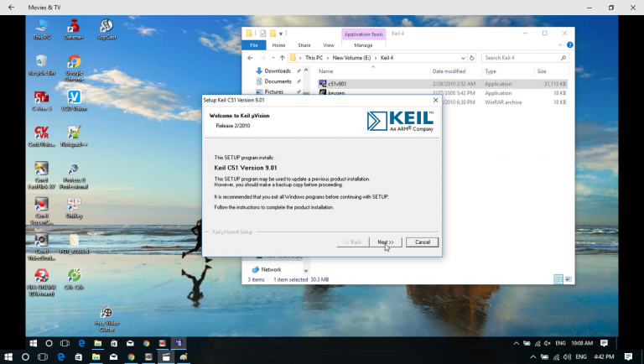This screenshot has height=364, width=644.
Task: Open Recycle Bin on desktop
Action: point(41,65)
